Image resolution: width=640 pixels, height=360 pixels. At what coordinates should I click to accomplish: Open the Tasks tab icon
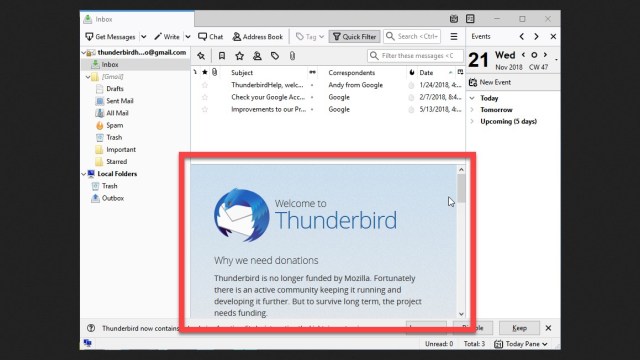click(x=470, y=19)
